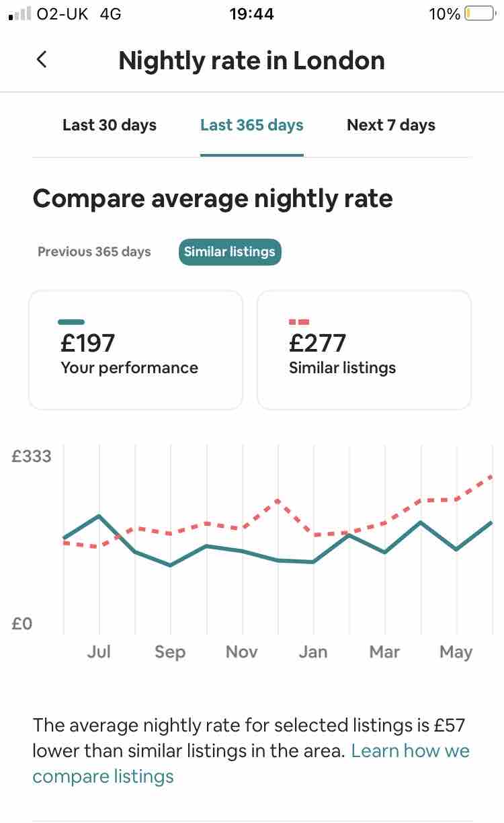Tap the Jul marker on chart axis
The image size is (504, 823).
pyautogui.click(x=99, y=652)
